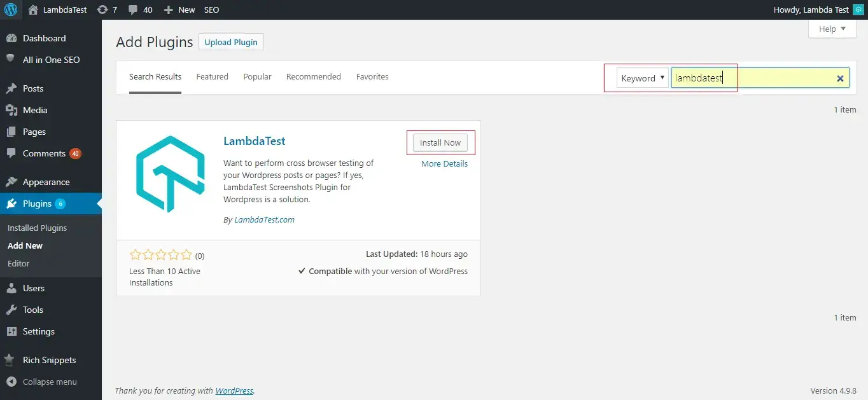Screen dimensions: 868x400
Task: Rate the plugin five stars
Action: click(186, 254)
